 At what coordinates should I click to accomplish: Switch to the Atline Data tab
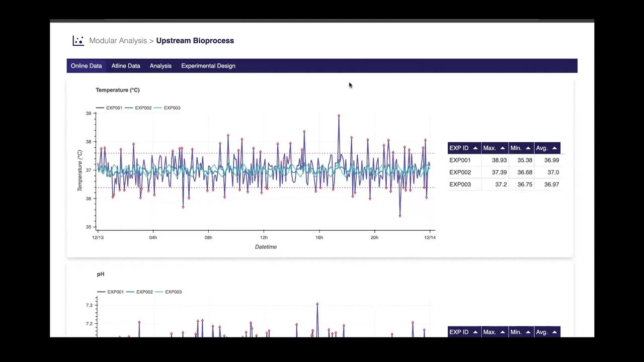(126, 66)
